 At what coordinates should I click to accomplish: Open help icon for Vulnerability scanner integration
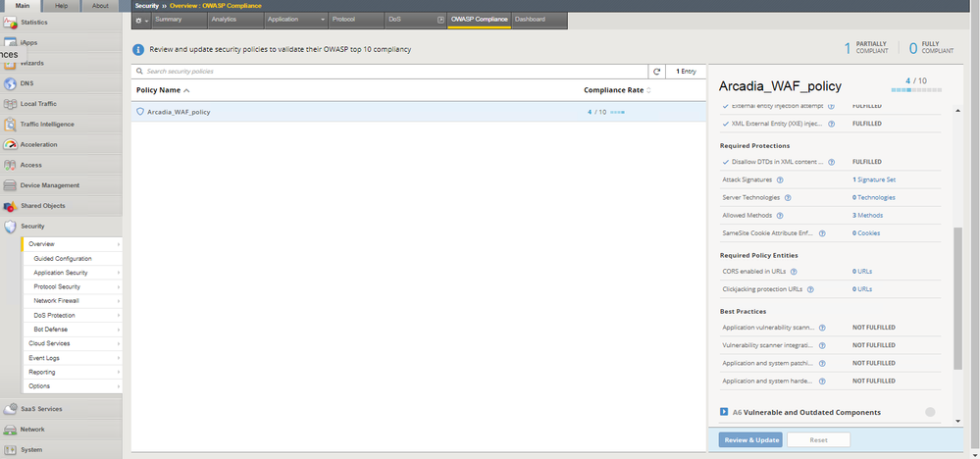pos(822,345)
